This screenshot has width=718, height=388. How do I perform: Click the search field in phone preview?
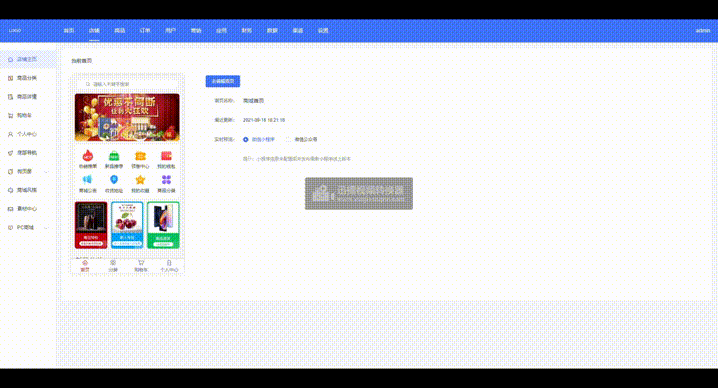click(127, 84)
